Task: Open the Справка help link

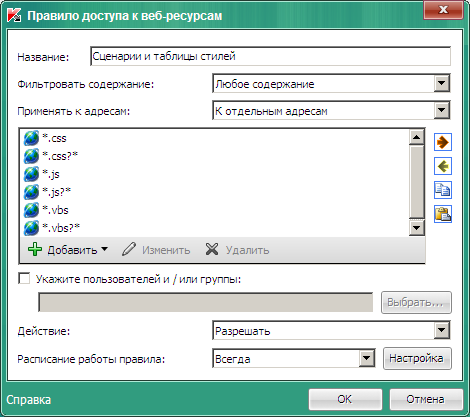Action: click(x=29, y=400)
